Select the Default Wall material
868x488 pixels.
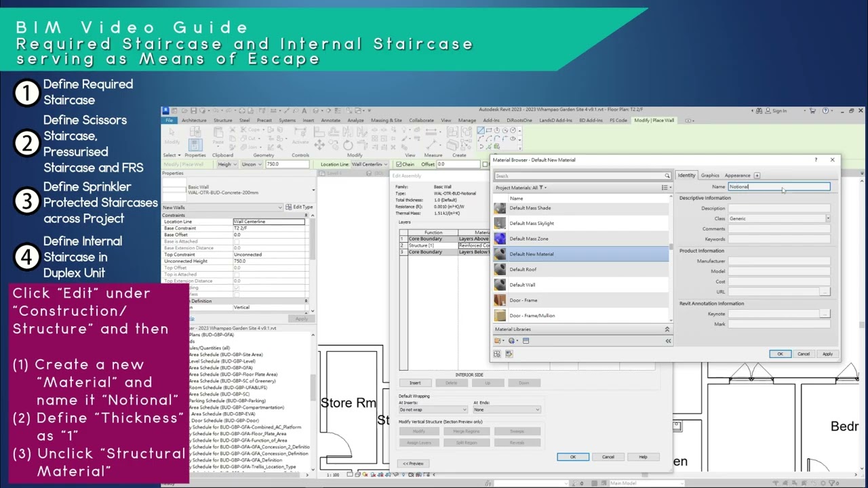click(x=581, y=285)
